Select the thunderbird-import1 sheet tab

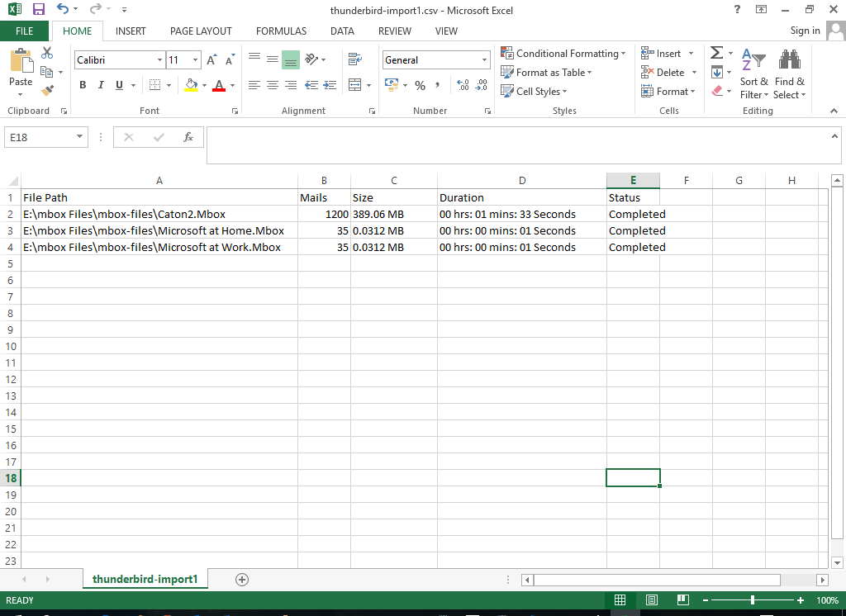pyautogui.click(x=145, y=580)
